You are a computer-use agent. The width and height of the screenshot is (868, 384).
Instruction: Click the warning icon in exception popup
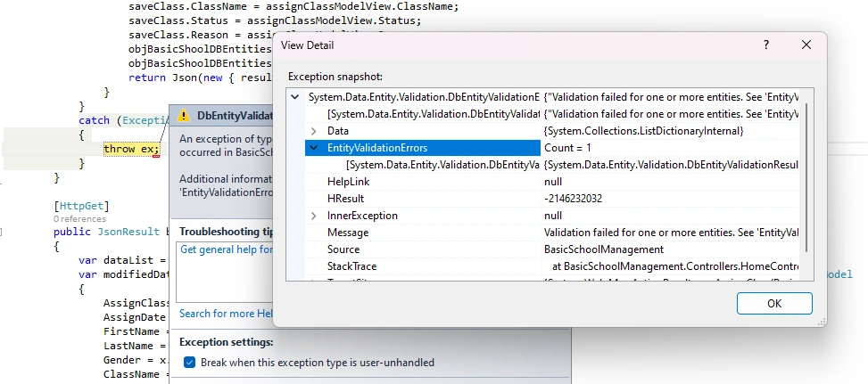pos(183,116)
